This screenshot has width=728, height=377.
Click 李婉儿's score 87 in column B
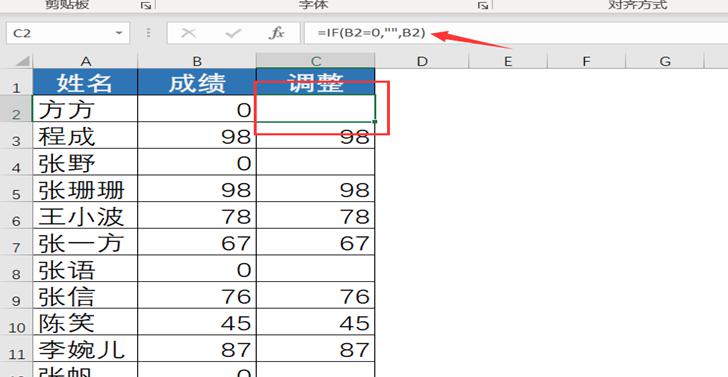point(197,349)
